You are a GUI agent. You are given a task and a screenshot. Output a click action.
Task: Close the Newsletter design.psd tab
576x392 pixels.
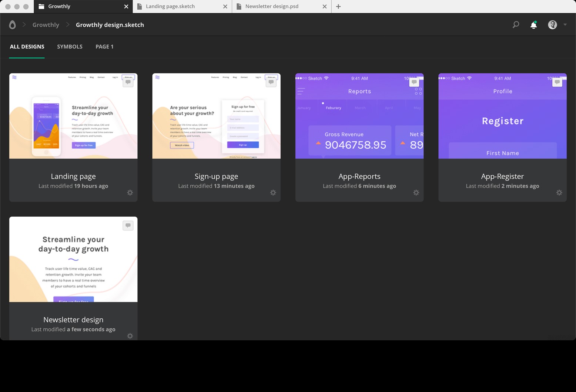(x=325, y=6)
